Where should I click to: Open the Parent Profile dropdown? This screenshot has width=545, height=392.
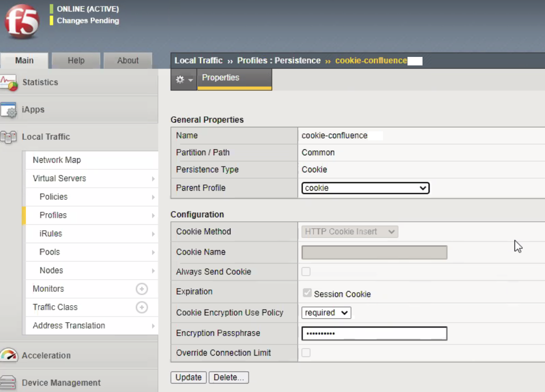pos(365,188)
